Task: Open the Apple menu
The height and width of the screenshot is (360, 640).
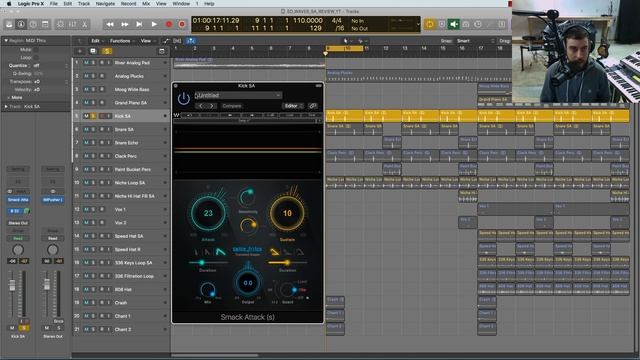Action: point(9,4)
